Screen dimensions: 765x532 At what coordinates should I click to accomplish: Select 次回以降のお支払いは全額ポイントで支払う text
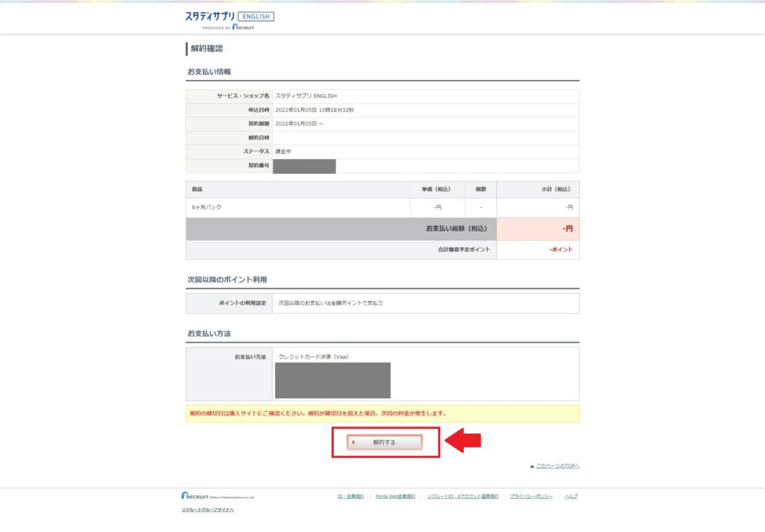point(330,303)
